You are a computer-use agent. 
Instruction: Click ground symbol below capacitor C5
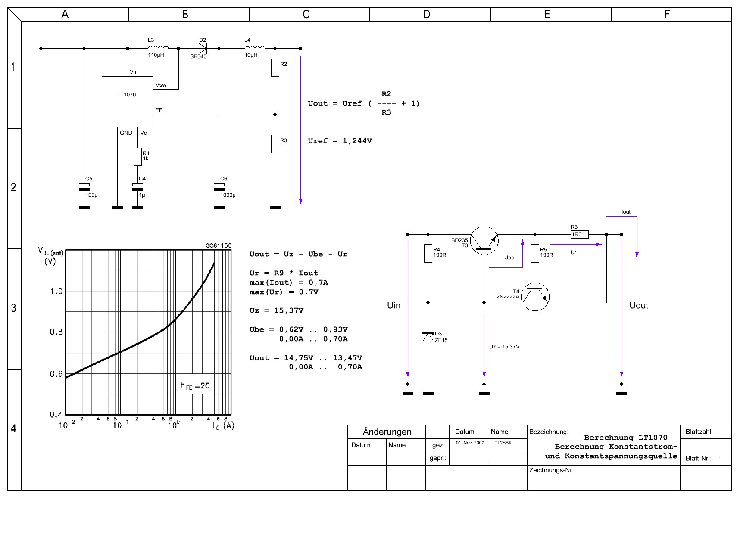pyautogui.click(x=84, y=208)
